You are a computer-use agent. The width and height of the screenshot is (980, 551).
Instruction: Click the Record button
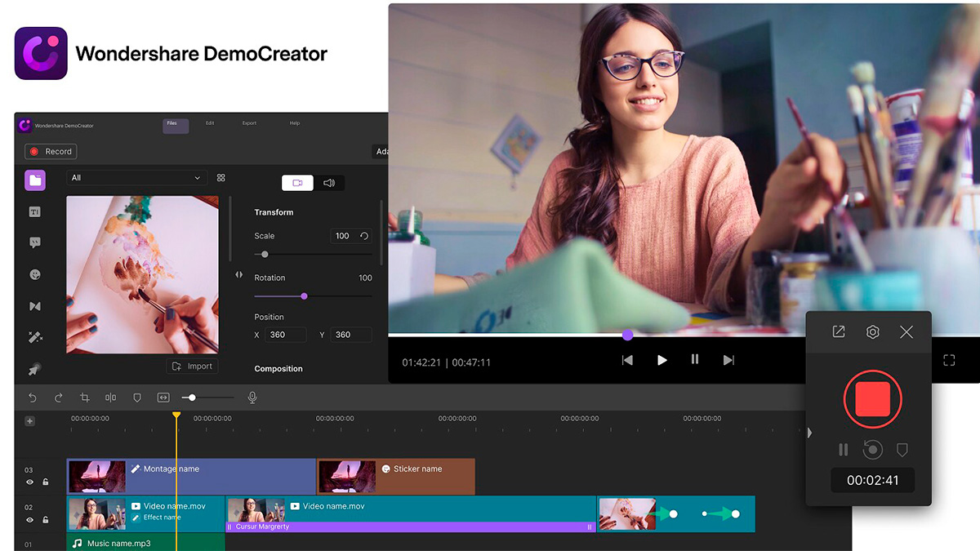[x=51, y=151]
